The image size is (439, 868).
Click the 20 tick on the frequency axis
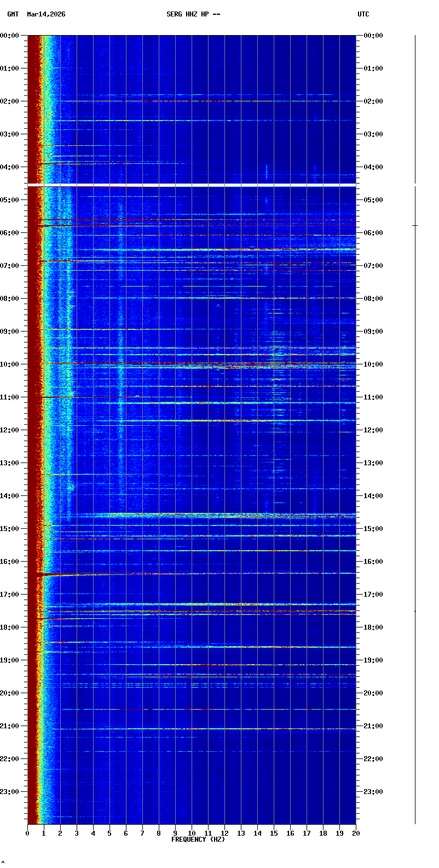[x=356, y=833]
